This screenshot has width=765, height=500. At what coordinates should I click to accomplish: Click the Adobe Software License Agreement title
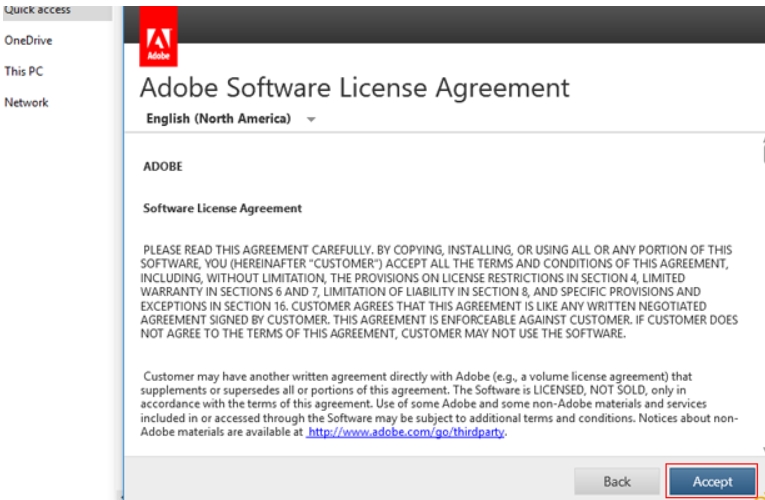(356, 87)
